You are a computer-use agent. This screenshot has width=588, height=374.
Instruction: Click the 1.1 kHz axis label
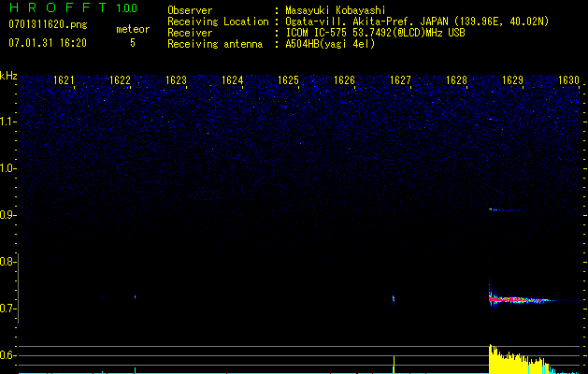7,122
